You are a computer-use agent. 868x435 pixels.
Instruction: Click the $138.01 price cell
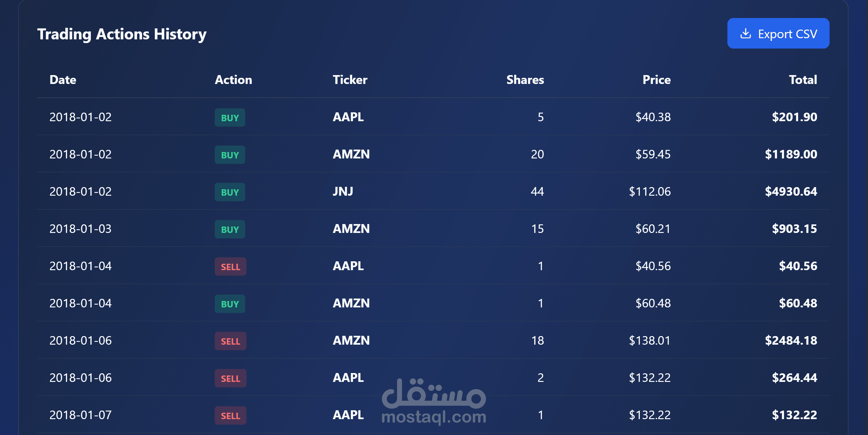click(649, 341)
